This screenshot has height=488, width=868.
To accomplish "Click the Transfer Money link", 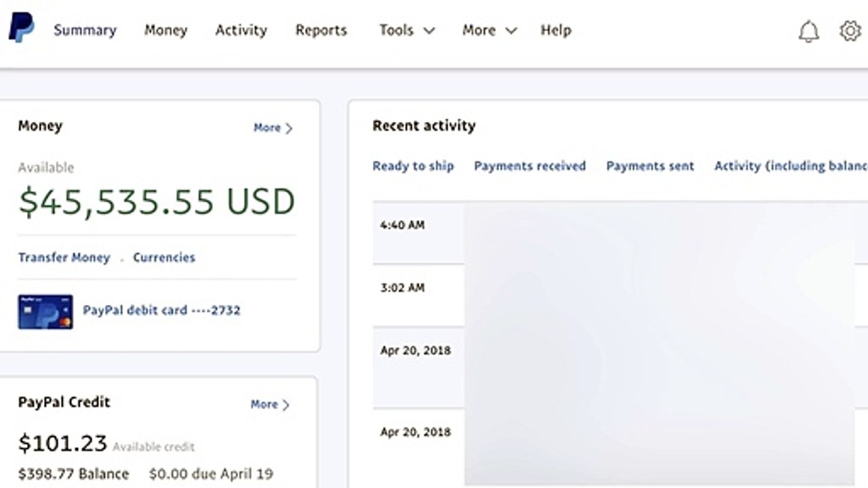I will (x=64, y=258).
